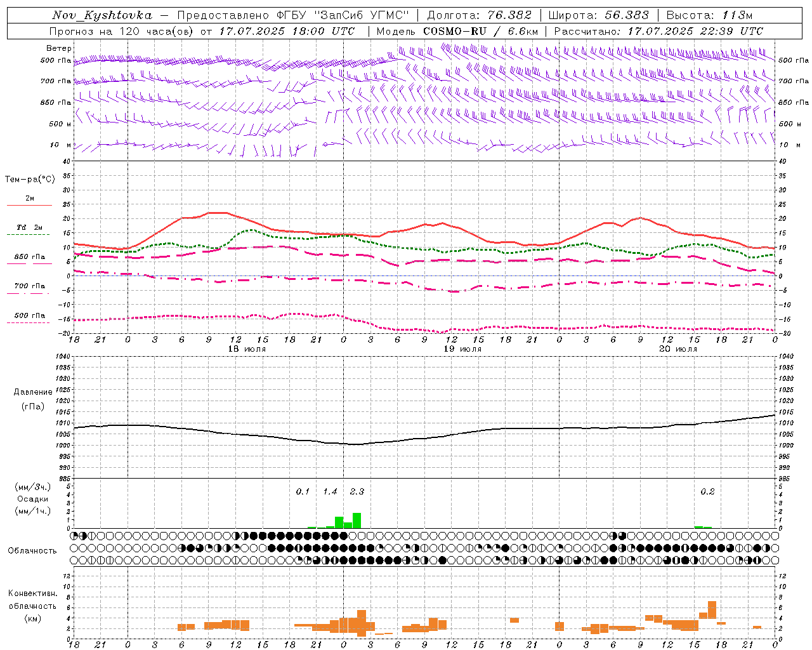The width and height of the screenshot is (812, 650).
Task: Click the green dashed Td 2м legend line
Action: pos(29,235)
